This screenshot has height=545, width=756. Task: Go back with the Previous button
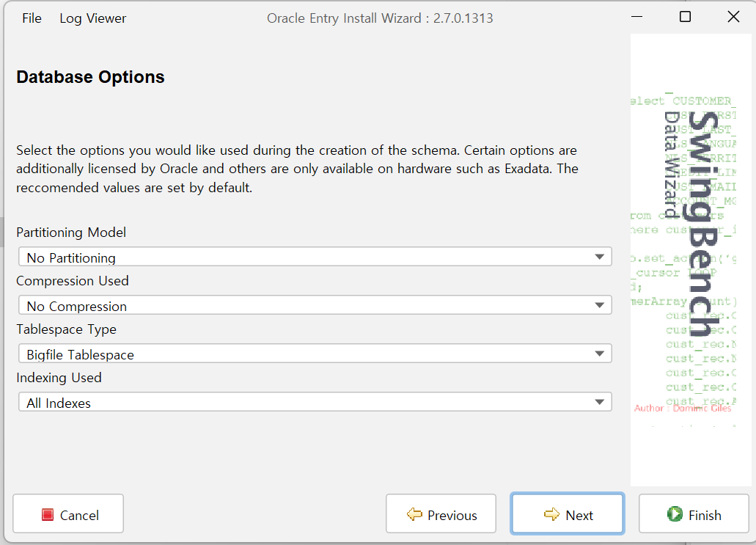point(441,513)
